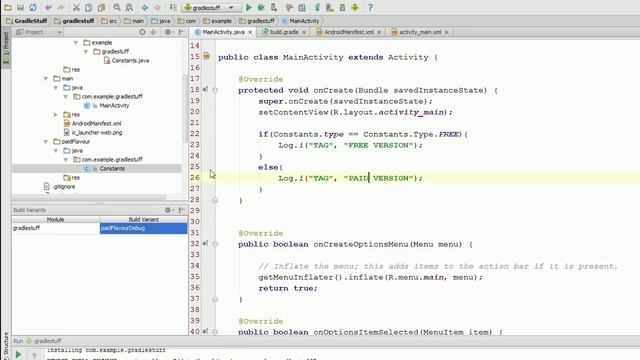Navigate Back with toolbar arrow
This screenshot has height=360, width=640.
pyautogui.click(x=144, y=7)
